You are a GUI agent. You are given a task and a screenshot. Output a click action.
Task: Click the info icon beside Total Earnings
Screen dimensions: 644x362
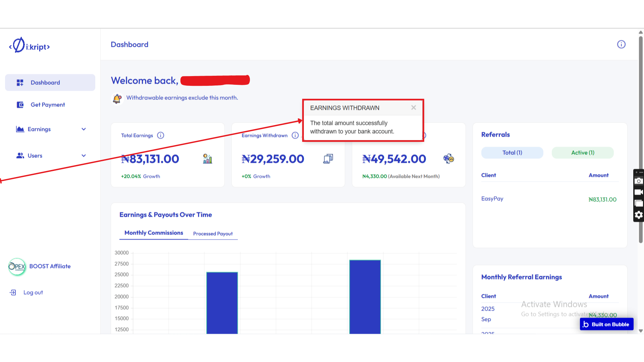[161, 135]
